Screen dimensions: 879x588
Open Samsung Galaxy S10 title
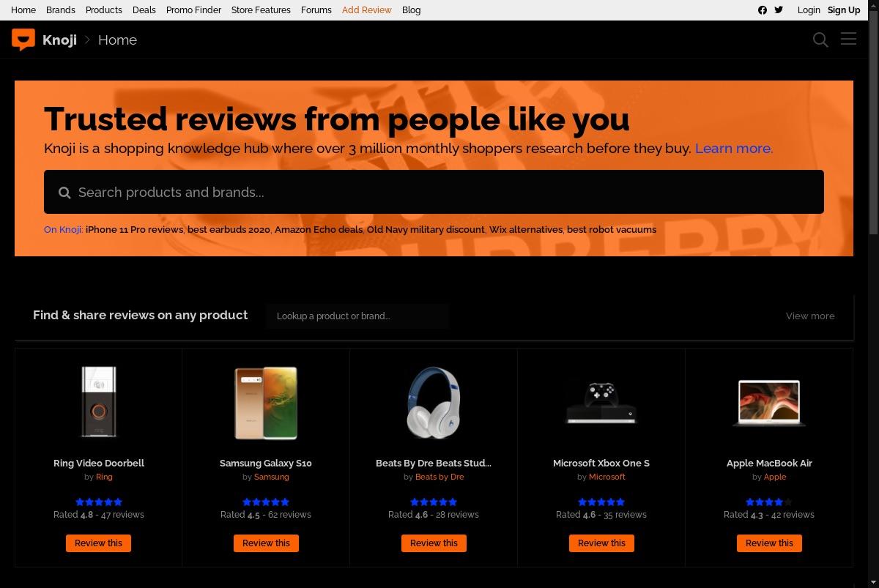coord(266,463)
